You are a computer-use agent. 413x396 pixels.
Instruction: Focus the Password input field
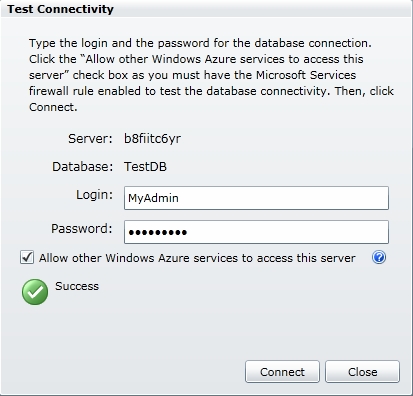256,232
